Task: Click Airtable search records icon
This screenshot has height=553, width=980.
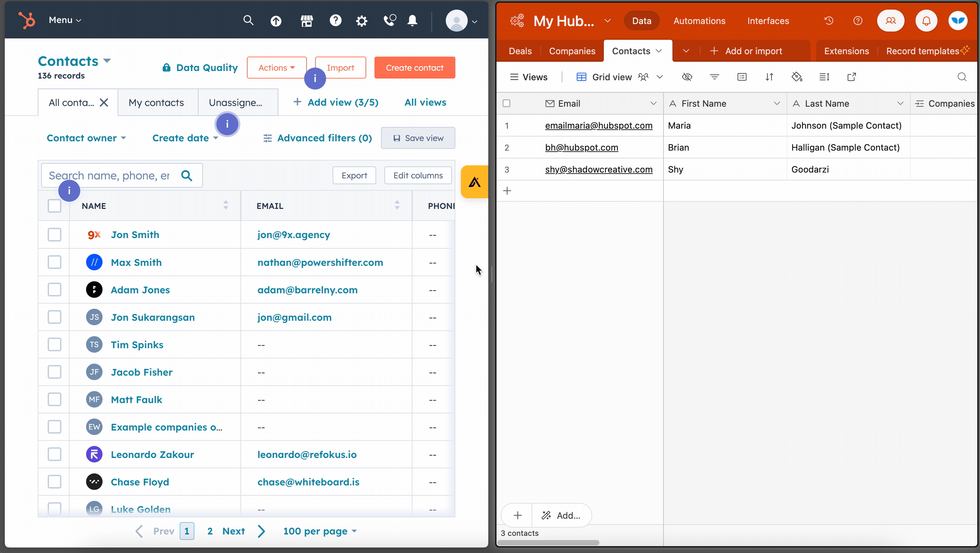Action: click(962, 77)
